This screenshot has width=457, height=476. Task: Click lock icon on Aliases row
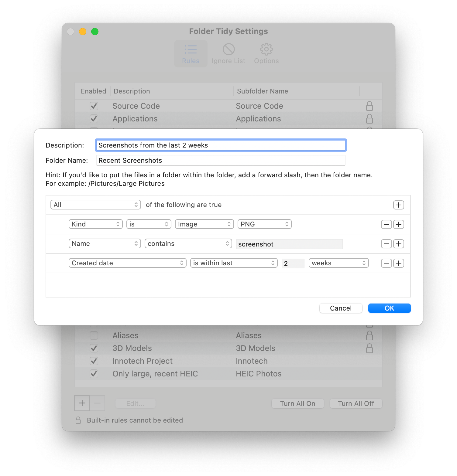pos(369,335)
